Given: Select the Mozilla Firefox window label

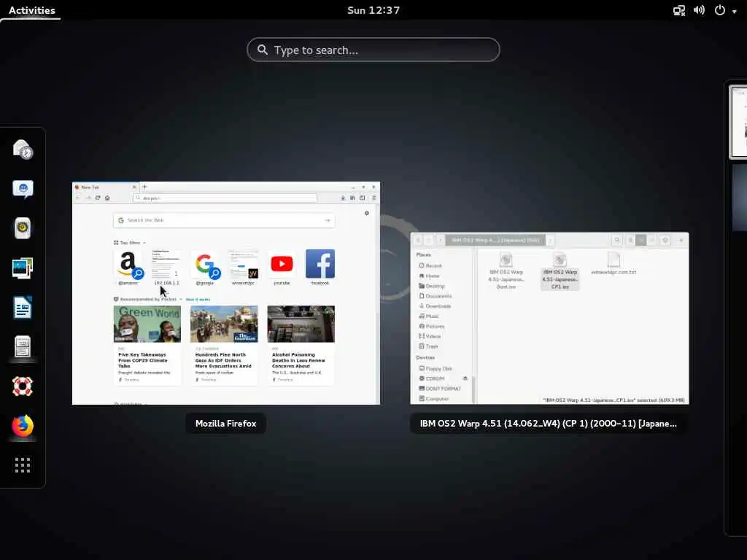Looking at the screenshot, I should click(226, 424).
